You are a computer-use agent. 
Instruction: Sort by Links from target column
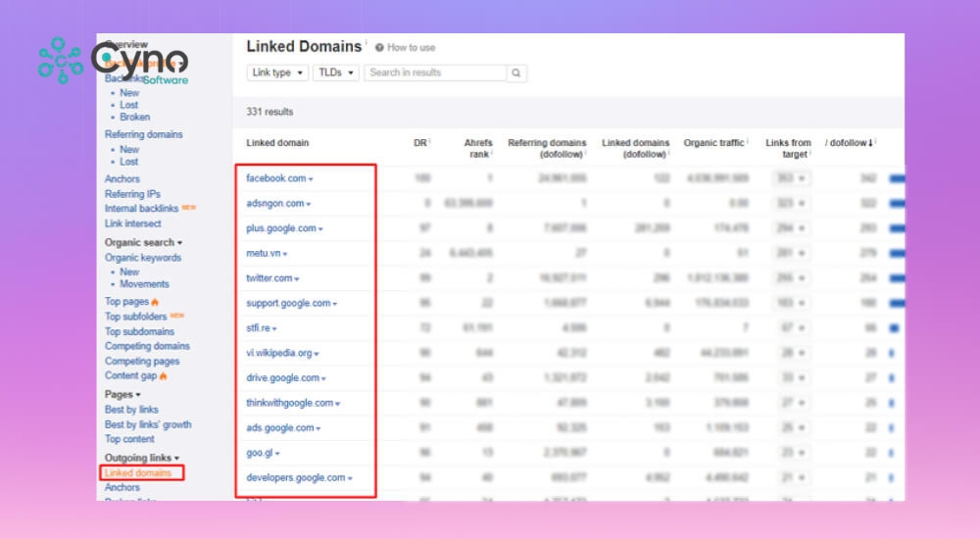788,149
